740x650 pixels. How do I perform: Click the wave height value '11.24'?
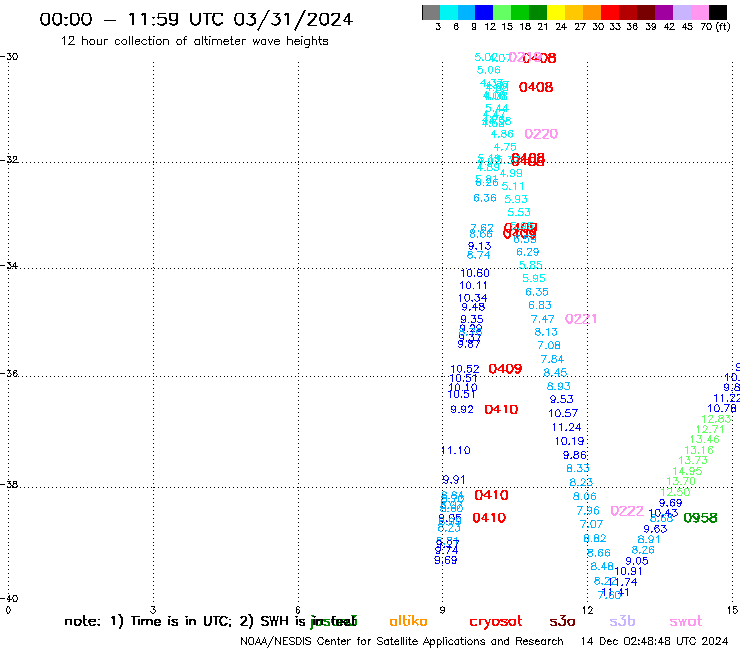point(566,427)
